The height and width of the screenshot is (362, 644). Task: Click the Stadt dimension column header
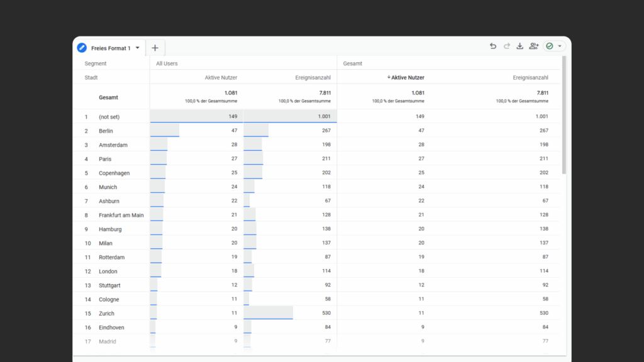click(x=91, y=78)
